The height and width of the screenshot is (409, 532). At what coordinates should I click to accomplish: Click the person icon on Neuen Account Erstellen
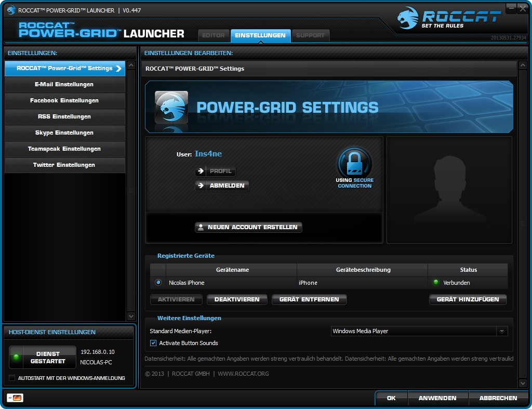pos(201,227)
